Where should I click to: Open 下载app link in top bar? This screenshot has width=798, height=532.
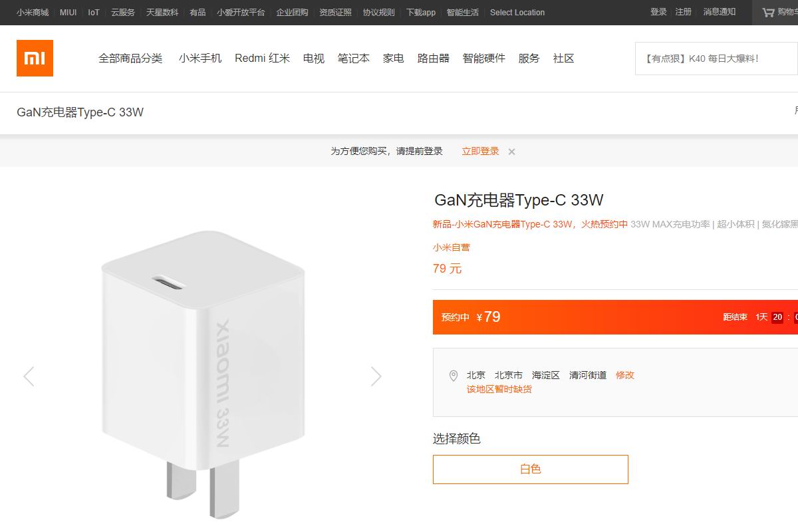point(421,13)
